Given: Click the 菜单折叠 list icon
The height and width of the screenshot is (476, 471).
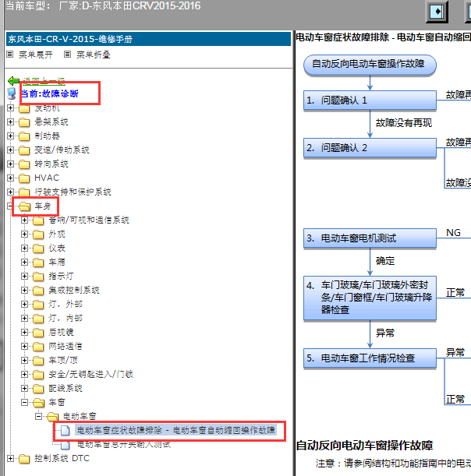Looking at the screenshot, I should pos(68,55).
